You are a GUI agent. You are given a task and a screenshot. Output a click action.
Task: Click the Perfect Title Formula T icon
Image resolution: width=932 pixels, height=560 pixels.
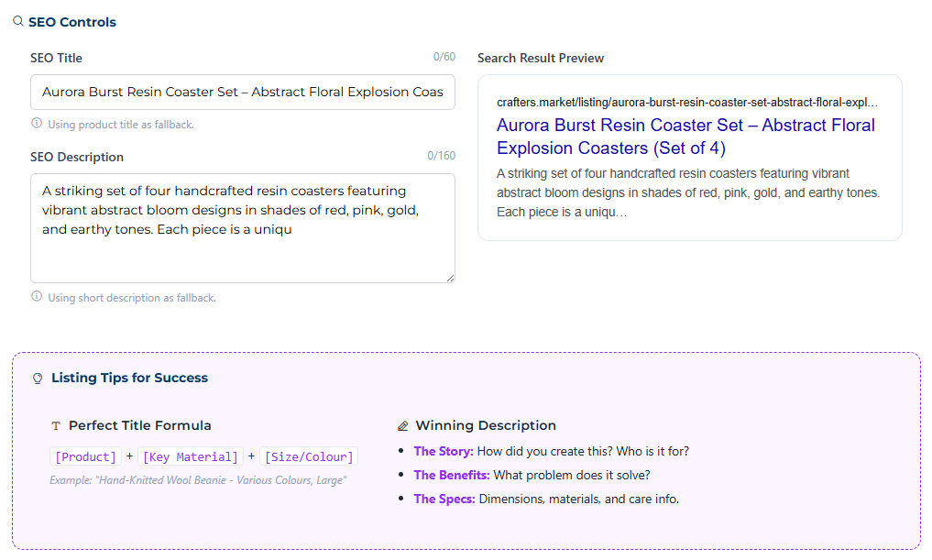56,426
